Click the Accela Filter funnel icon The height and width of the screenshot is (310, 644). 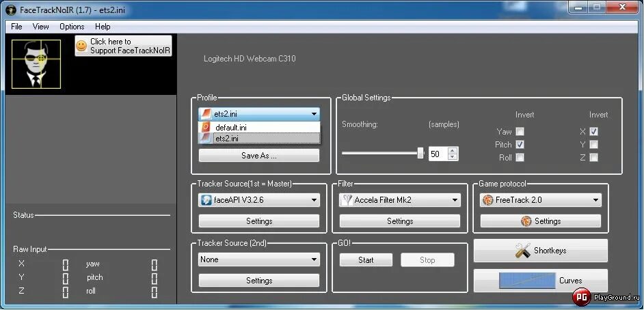click(x=347, y=200)
